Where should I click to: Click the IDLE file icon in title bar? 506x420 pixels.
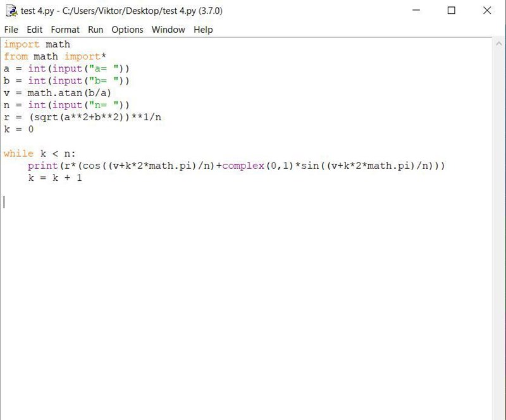coord(11,11)
